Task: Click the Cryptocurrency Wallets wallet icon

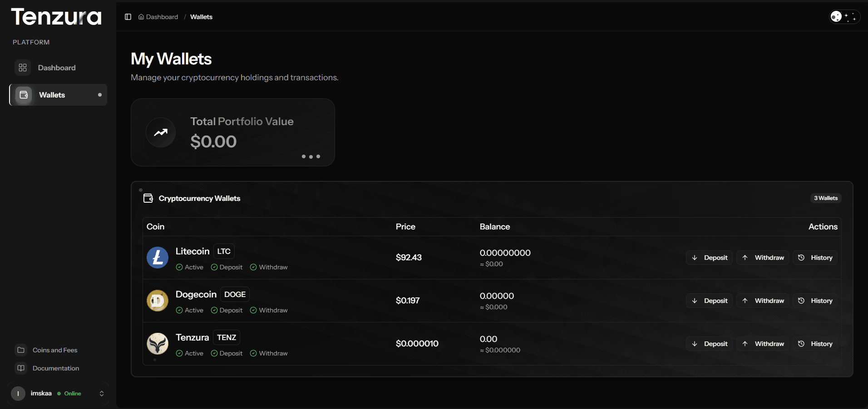Action: coord(148,198)
